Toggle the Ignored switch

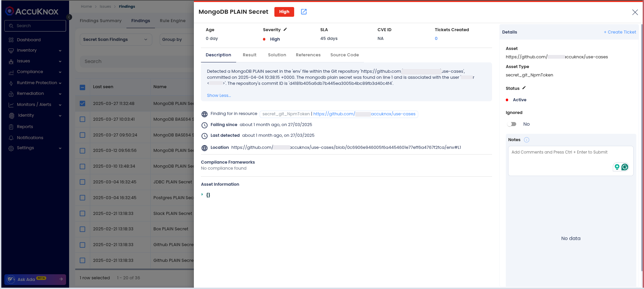[x=512, y=124]
